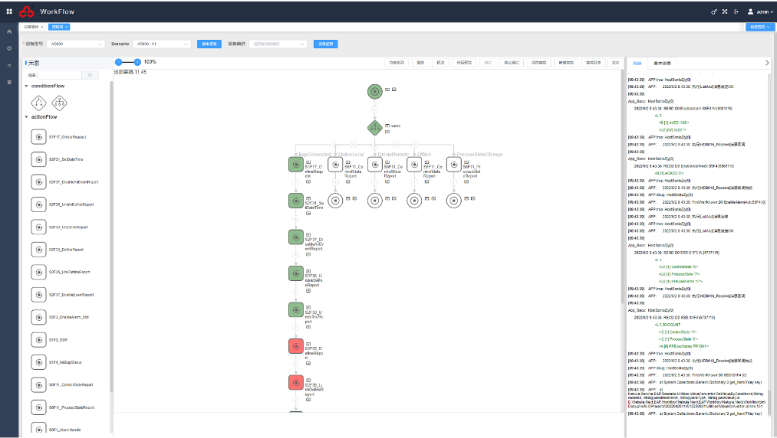Click the log panel vertical scrollbar
The image size is (777, 438).
pos(770,402)
